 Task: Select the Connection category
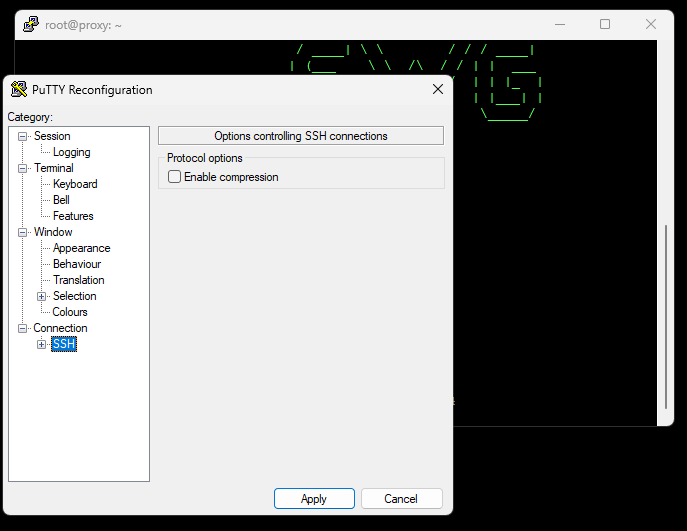[60, 328]
